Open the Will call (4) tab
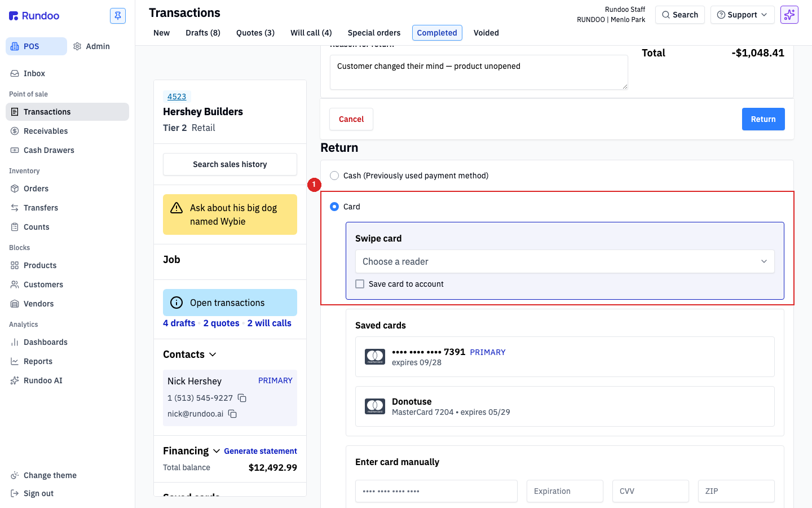The width and height of the screenshot is (812, 508). [311, 33]
